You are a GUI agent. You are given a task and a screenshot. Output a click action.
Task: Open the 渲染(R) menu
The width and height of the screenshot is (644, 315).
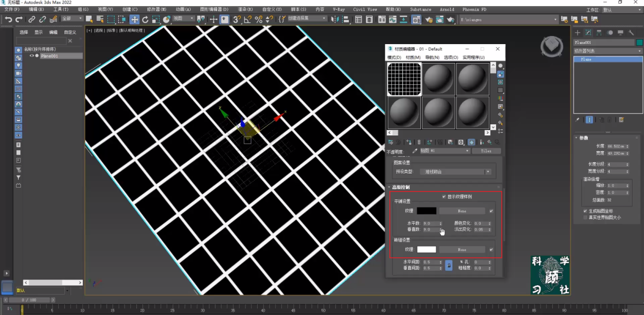pyautogui.click(x=245, y=10)
